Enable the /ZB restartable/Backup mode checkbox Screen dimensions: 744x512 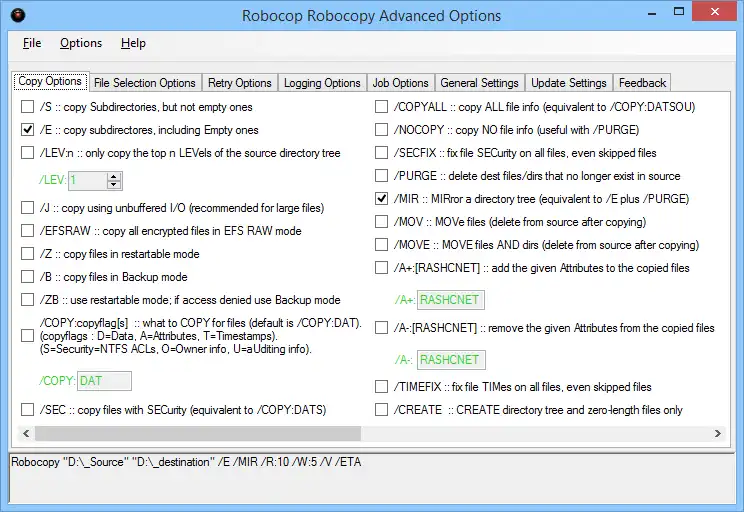pyautogui.click(x=28, y=300)
